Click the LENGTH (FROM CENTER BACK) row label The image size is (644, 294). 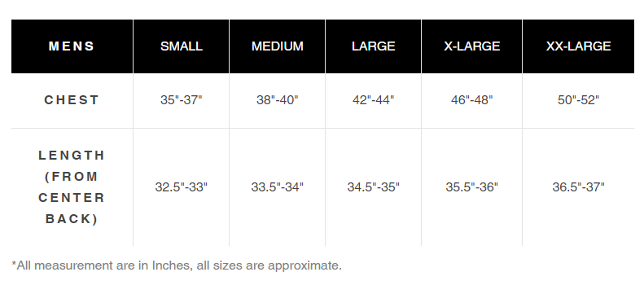coord(72,187)
